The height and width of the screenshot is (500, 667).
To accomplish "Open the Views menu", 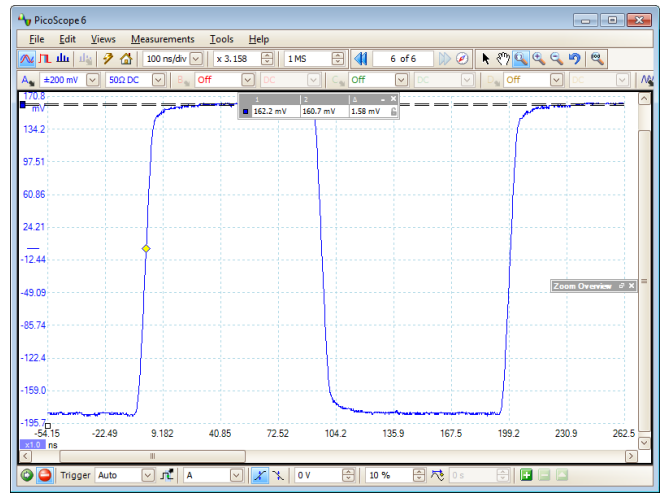I will [x=103, y=39].
